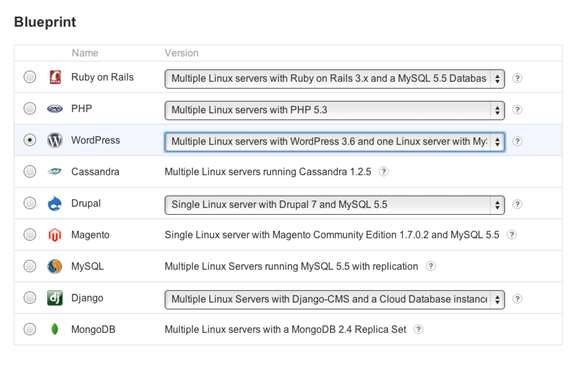Click the Cassandra eye logo icon

pyautogui.click(x=55, y=171)
